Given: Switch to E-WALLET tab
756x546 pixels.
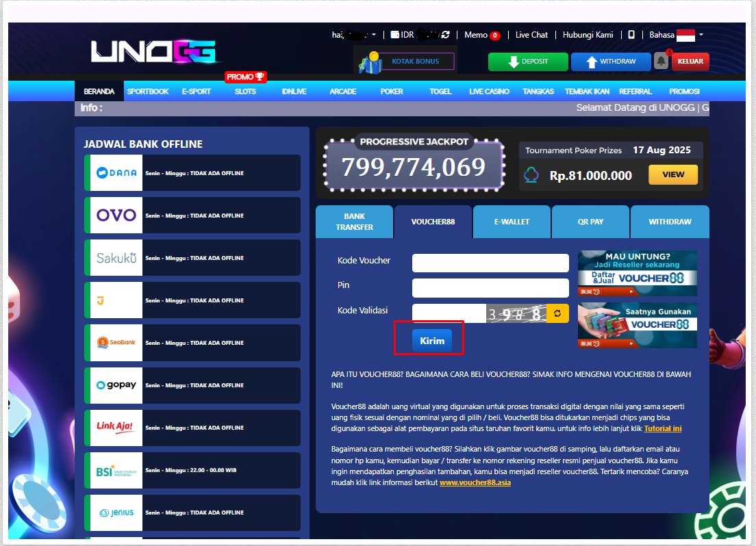Looking at the screenshot, I should pyautogui.click(x=512, y=222).
